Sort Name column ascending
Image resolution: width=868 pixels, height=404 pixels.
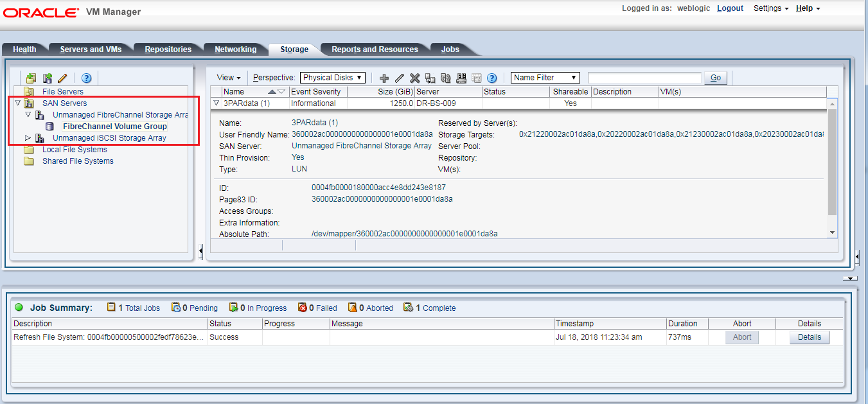tap(272, 92)
